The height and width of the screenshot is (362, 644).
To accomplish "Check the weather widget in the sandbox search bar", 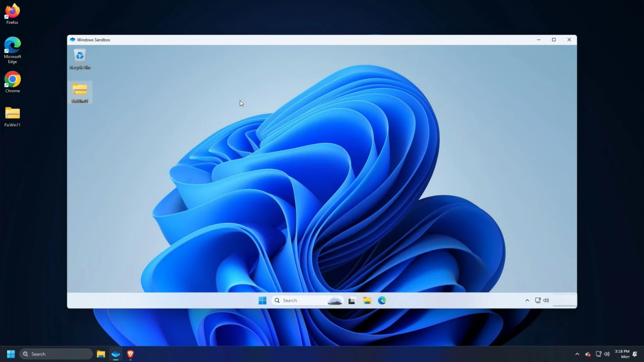I will click(x=334, y=300).
